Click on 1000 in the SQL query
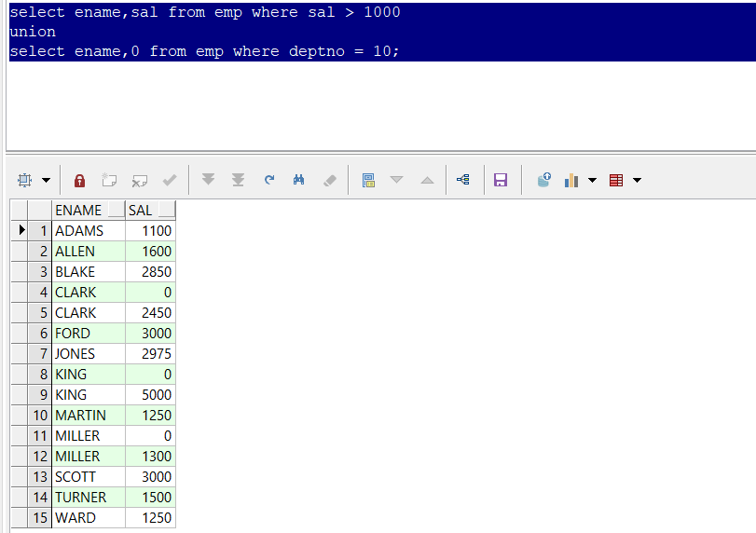This screenshot has height=533, width=756. [x=381, y=12]
